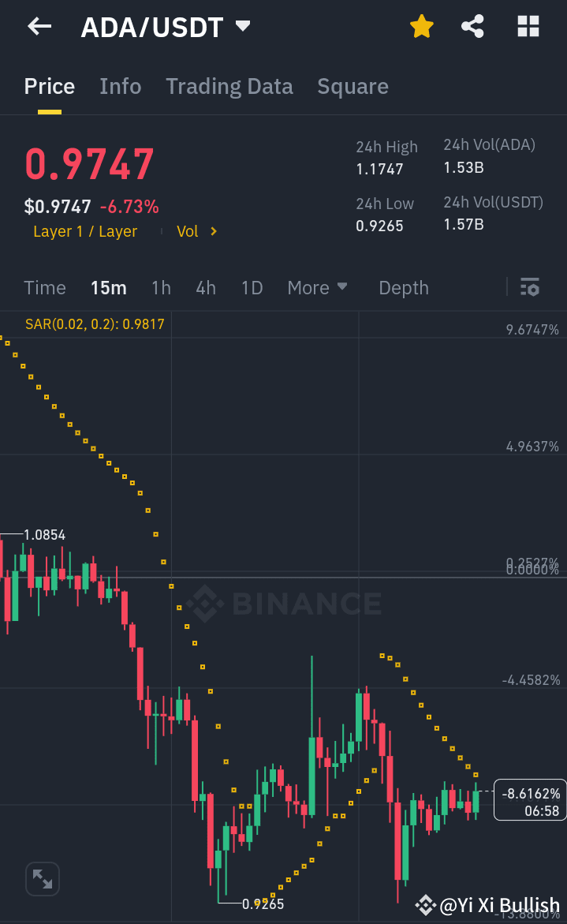Tap the back arrow to exit chart

point(38,26)
